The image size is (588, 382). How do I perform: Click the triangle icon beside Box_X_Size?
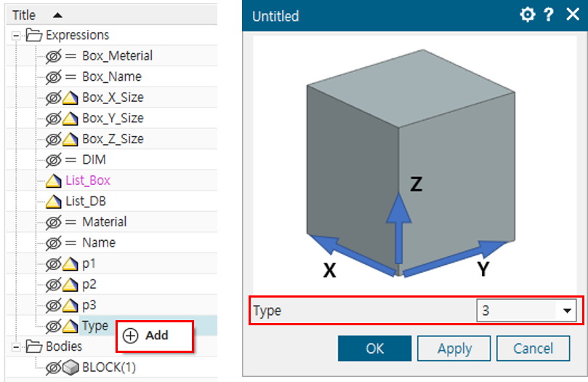[x=71, y=98]
